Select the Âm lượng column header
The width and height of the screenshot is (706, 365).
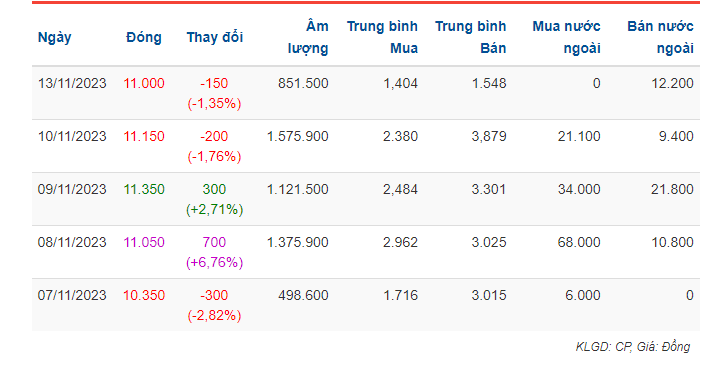tap(308, 37)
